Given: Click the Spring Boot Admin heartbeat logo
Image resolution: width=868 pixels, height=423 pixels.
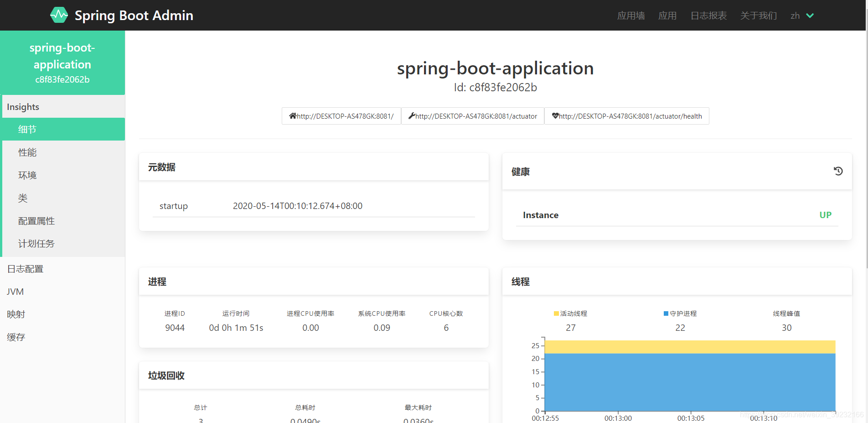Looking at the screenshot, I should pyautogui.click(x=59, y=15).
